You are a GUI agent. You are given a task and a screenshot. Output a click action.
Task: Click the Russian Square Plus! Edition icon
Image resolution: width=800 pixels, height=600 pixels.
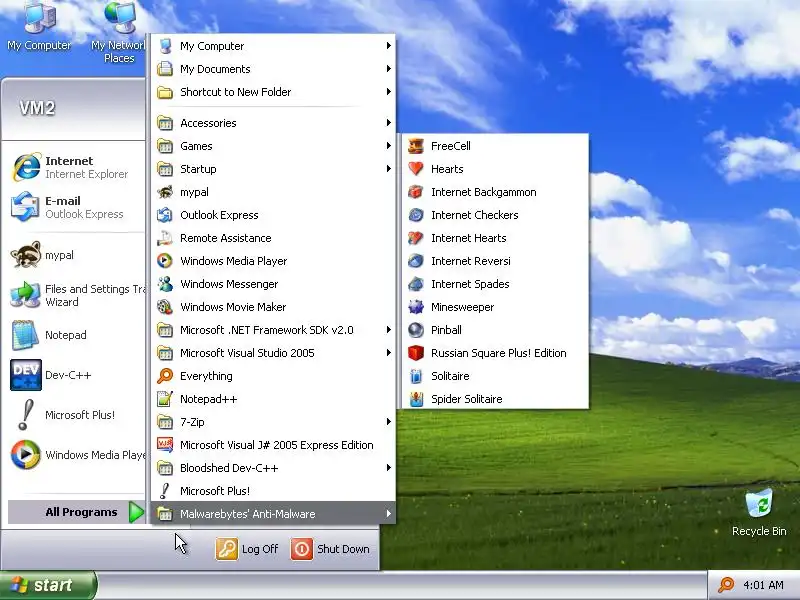pos(416,353)
